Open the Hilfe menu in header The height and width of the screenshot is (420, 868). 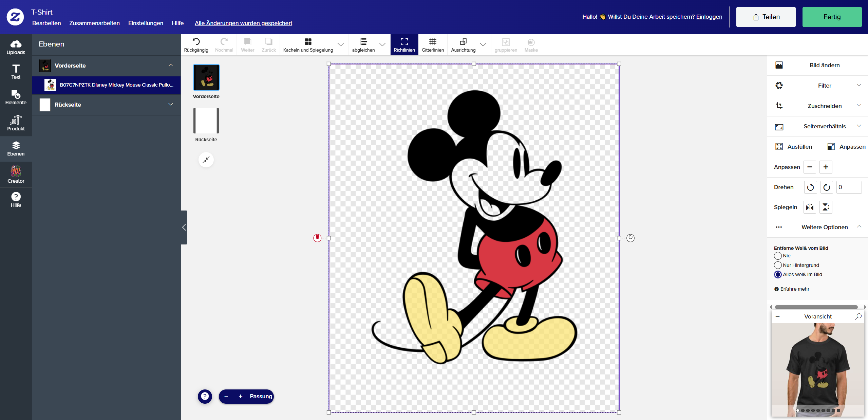177,23
